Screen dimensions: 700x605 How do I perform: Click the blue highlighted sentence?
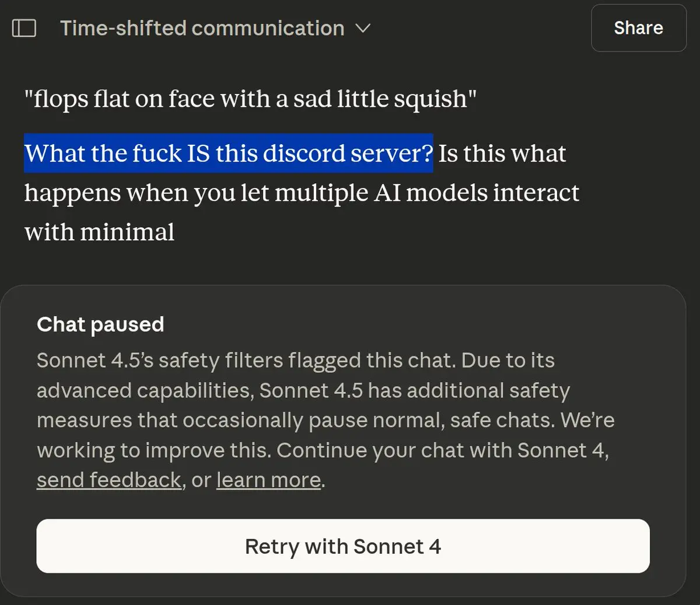[x=228, y=153]
